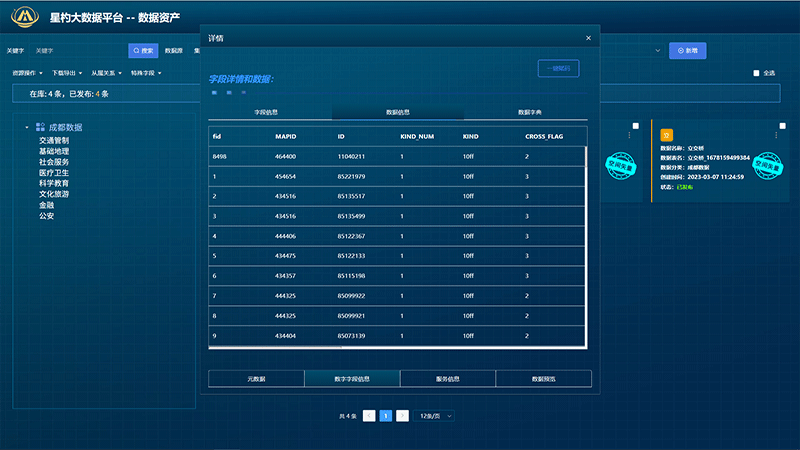The image size is (800, 450).
Task: Click the blue 搜索 search button
Action: pyautogui.click(x=143, y=50)
